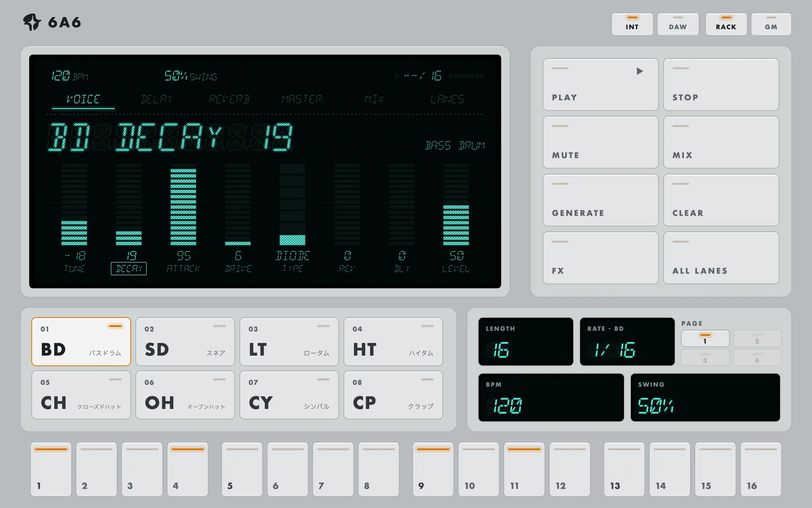The height and width of the screenshot is (508, 812).
Task: Click the 6A6 star logo icon
Action: (x=32, y=22)
